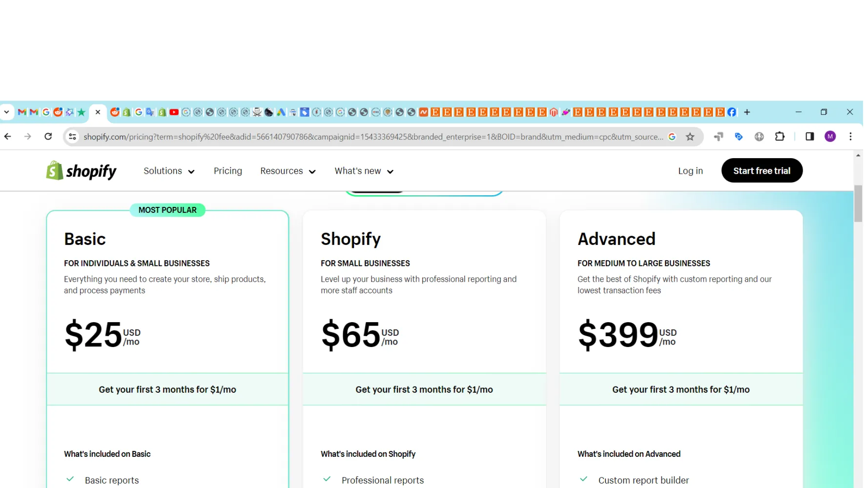Click 'FOR MEDIUM TO LARGE BUSINESSES' label
This screenshot has width=868, height=488.
coord(644,263)
